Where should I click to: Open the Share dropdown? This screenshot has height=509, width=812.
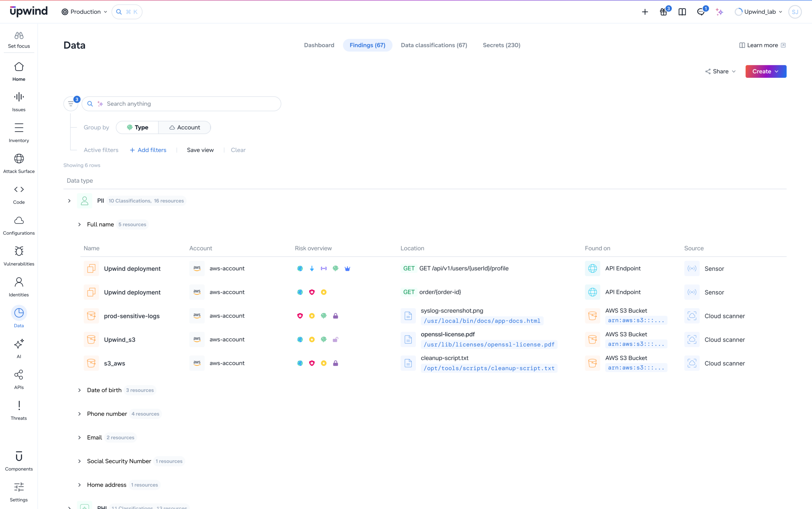[720, 71]
